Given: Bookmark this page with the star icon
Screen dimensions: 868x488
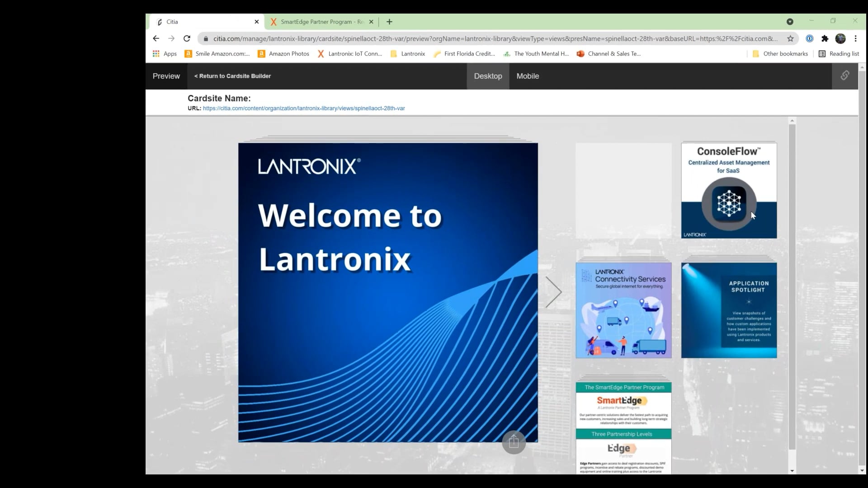Looking at the screenshot, I should click(790, 38).
